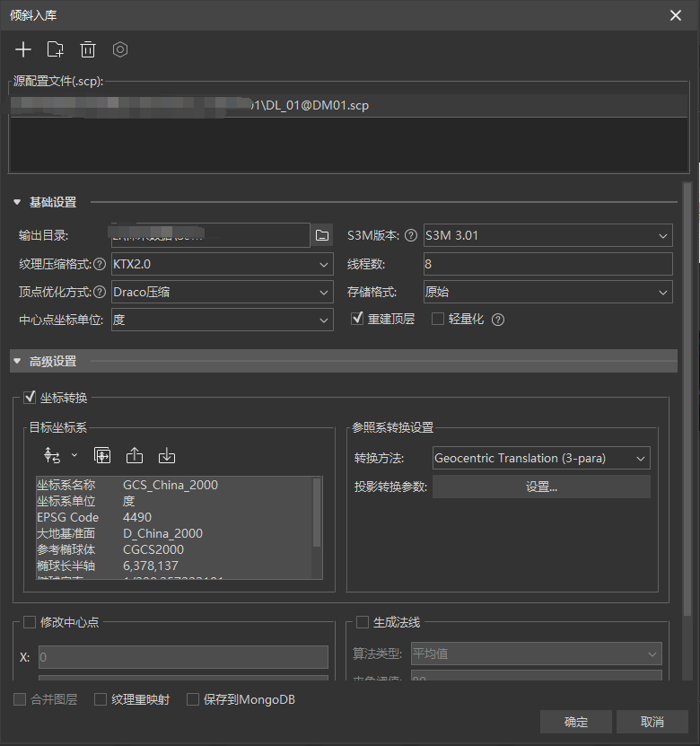Image resolution: width=700 pixels, height=746 pixels.
Task: Click the 设置... projection parameters button
Action: pos(541,487)
